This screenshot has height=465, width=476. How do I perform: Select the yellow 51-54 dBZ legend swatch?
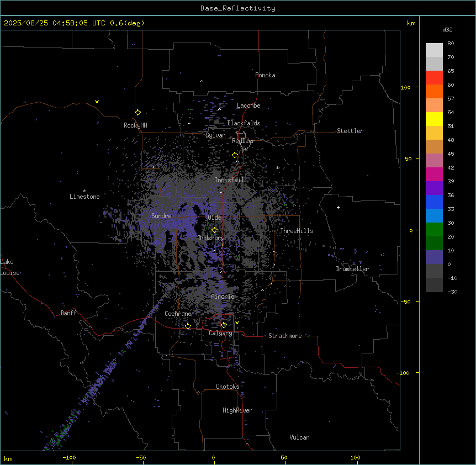pos(434,119)
